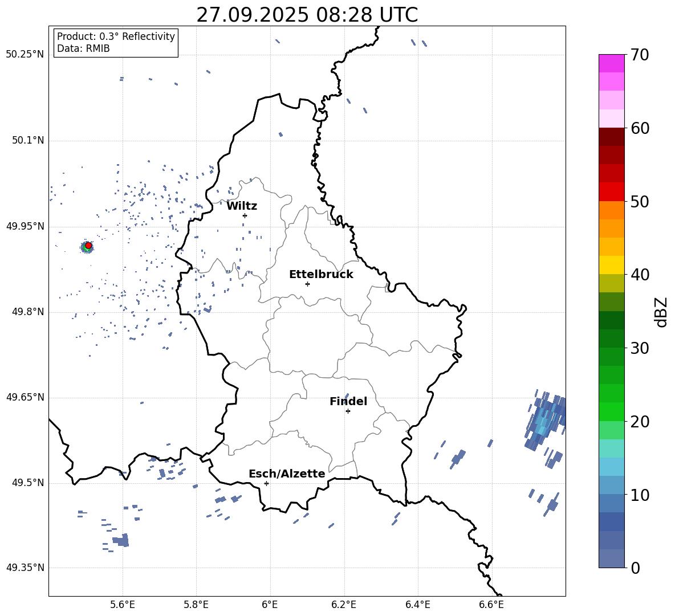Click the 70 value on the colorbar

click(x=640, y=55)
